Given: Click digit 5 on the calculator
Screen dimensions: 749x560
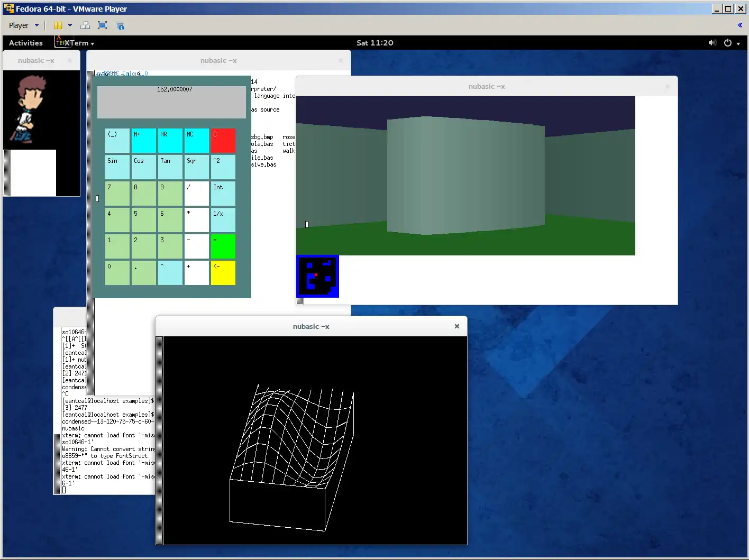Looking at the screenshot, I should (144, 220).
